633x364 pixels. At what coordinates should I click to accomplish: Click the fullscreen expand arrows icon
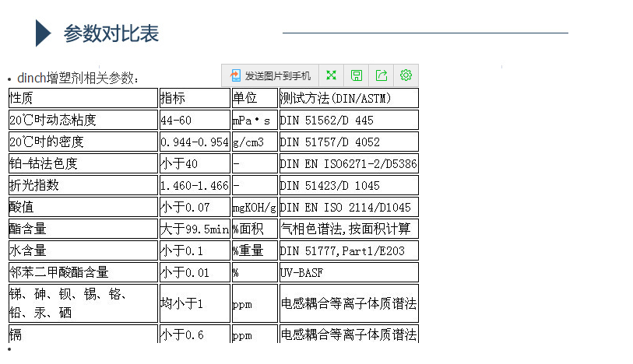pyautogui.click(x=331, y=75)
